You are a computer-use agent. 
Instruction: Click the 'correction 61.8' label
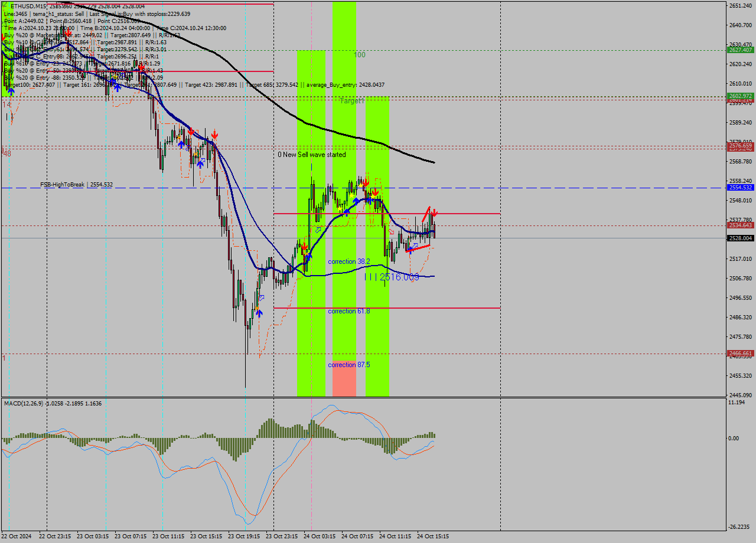349,311
